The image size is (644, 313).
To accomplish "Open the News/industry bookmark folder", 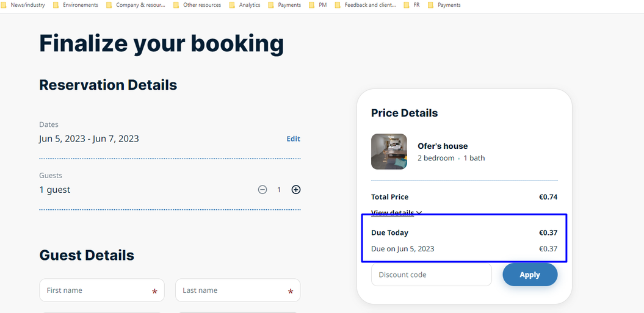I will tap(23, 5).
